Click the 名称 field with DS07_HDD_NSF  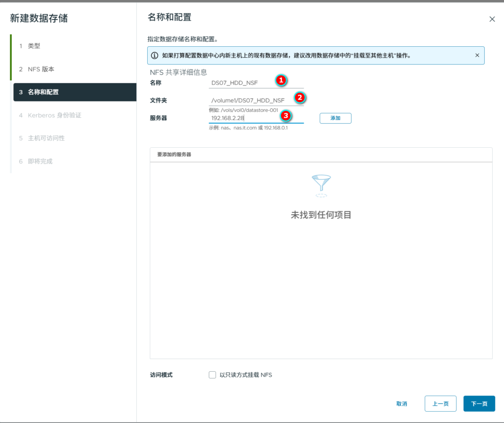tap(241, 83)
